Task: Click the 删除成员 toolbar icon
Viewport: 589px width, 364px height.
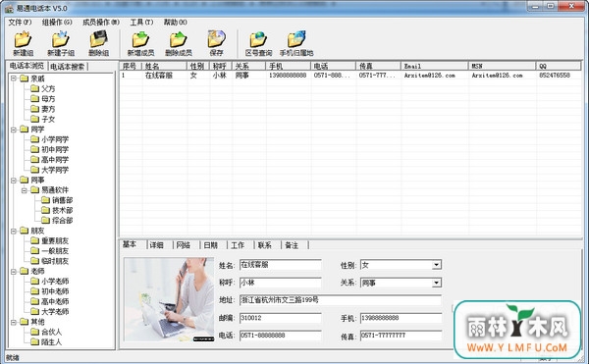Action: coord(179,43)
